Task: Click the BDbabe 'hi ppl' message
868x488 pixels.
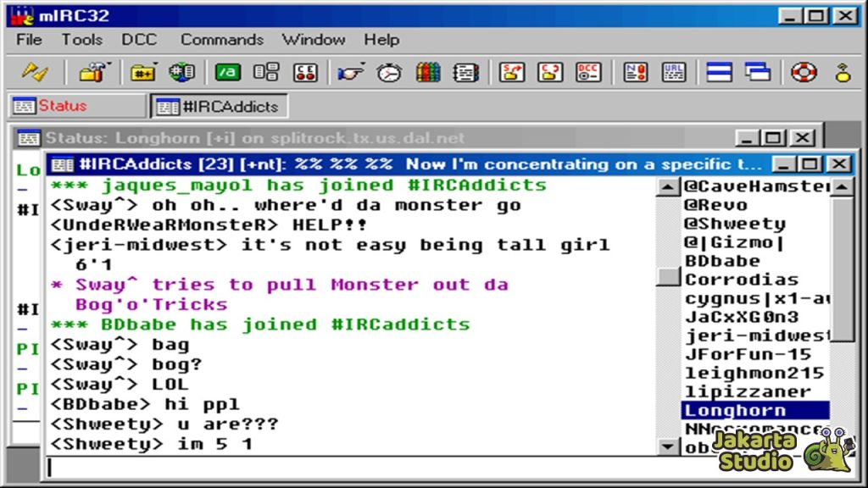Action: point(145,404)
